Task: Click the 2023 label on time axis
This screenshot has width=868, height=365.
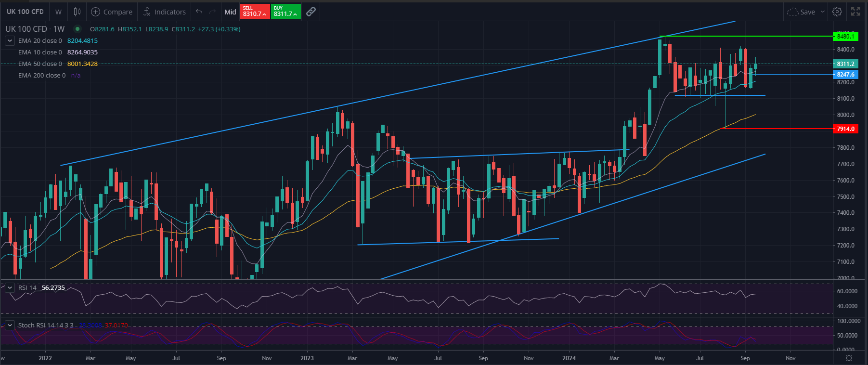Action: [x=307, y=358]
